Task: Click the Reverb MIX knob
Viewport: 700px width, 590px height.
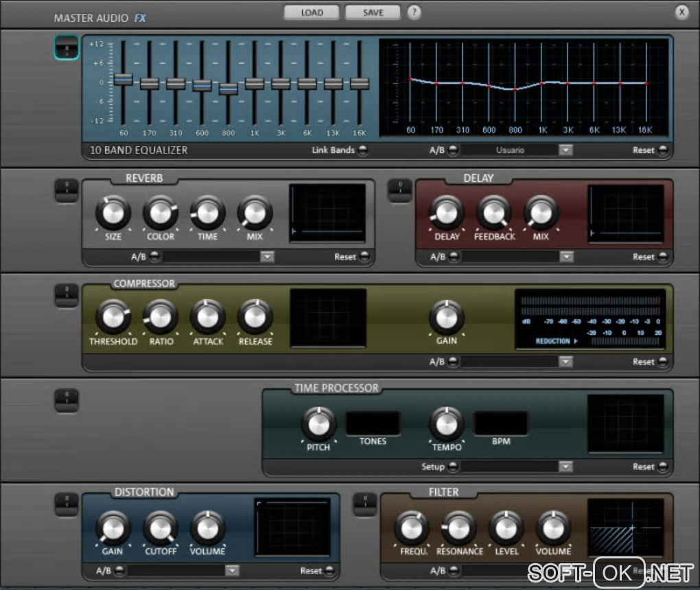Action: point(255,213)
